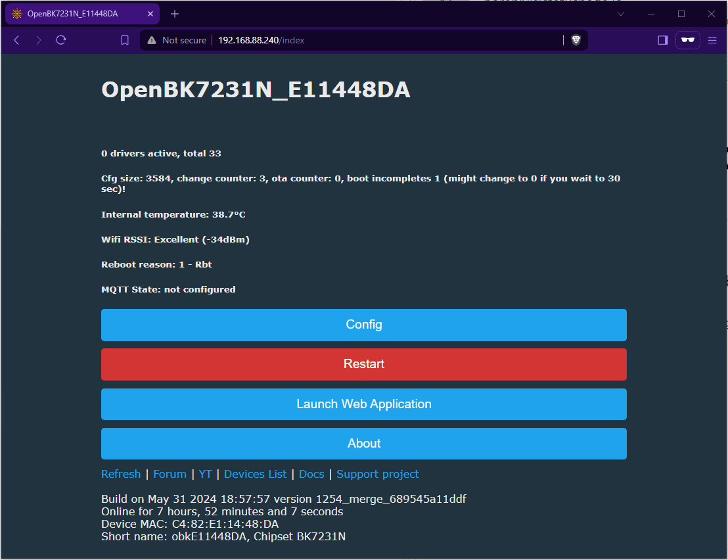
Task: Bookmark this page with the bookmark icon
Action: 124,40
